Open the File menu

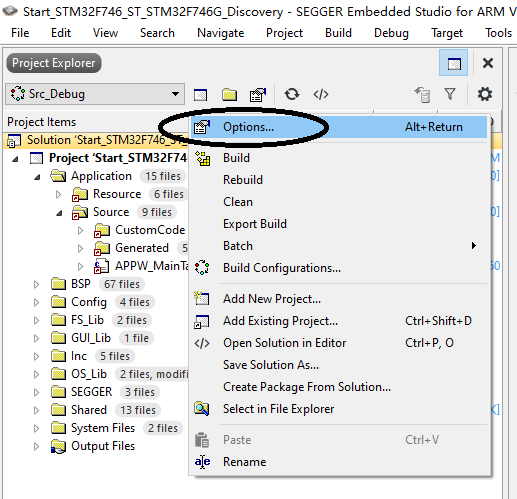20,33
